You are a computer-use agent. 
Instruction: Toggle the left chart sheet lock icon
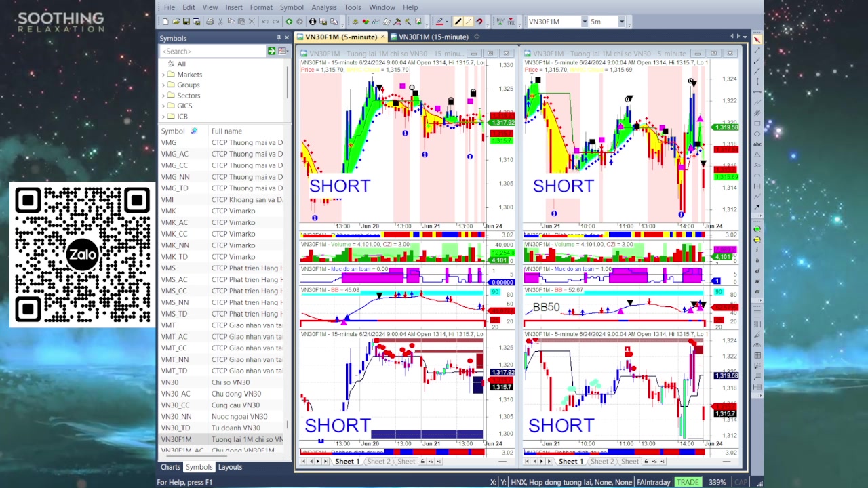point(422,462)
